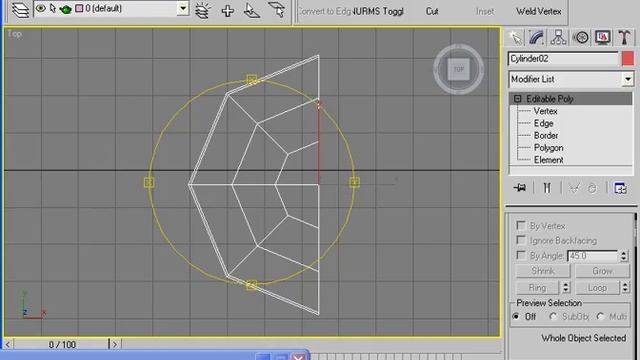The image size is (640, 360).
Task: Select Vertex sub-object level
Action: (x=545, y=111)
